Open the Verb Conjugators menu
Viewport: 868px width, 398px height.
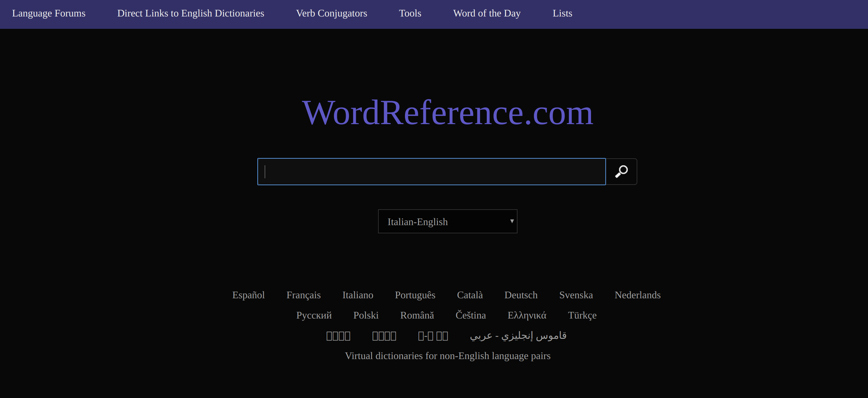(331, 14)
